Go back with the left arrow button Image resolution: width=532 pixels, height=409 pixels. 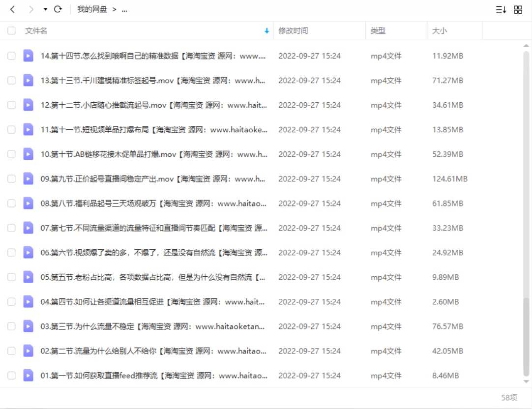(x=13, y=9)
